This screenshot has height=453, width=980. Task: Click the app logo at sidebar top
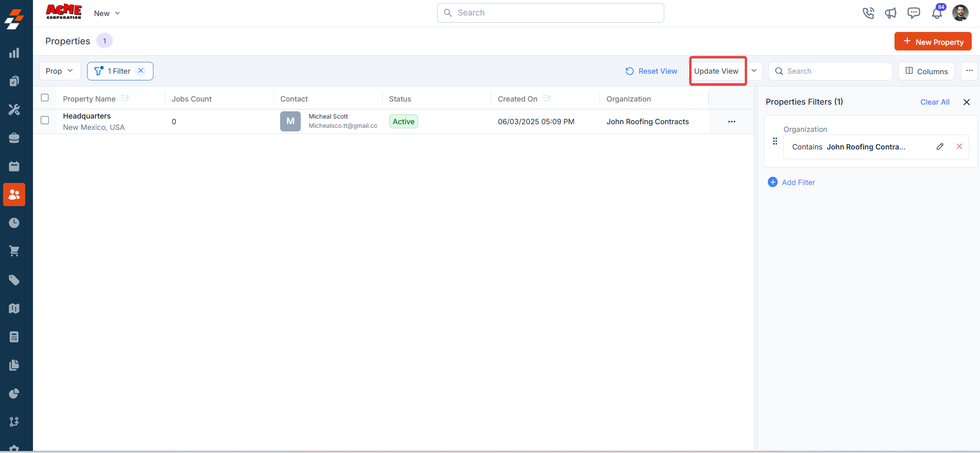pyautogui.click(x=14, y=19)
